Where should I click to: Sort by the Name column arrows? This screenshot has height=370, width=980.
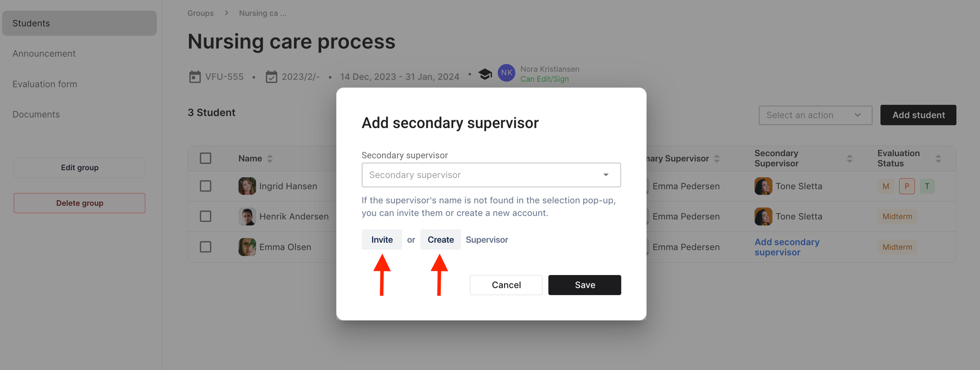(x=270, y=159)
